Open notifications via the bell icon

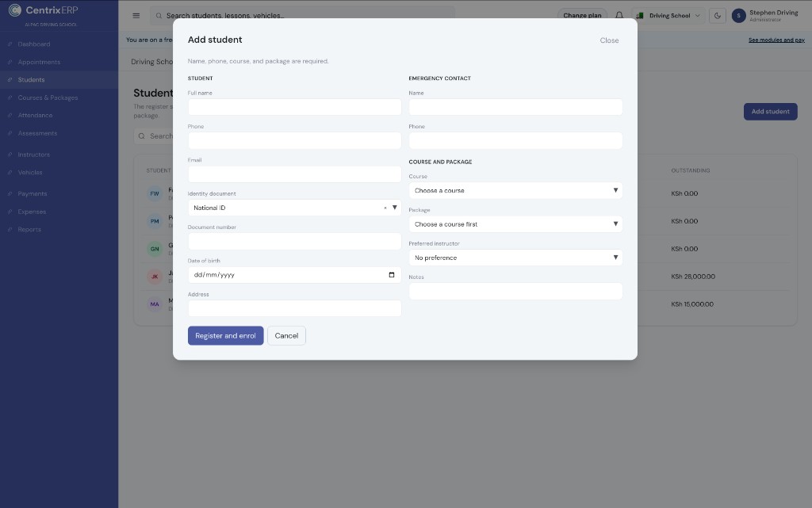pos(619,16)
